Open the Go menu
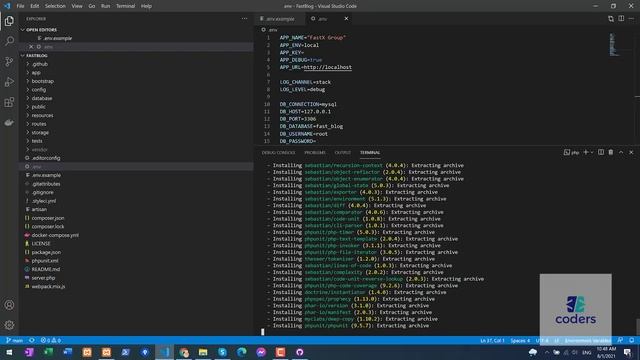 92,6
